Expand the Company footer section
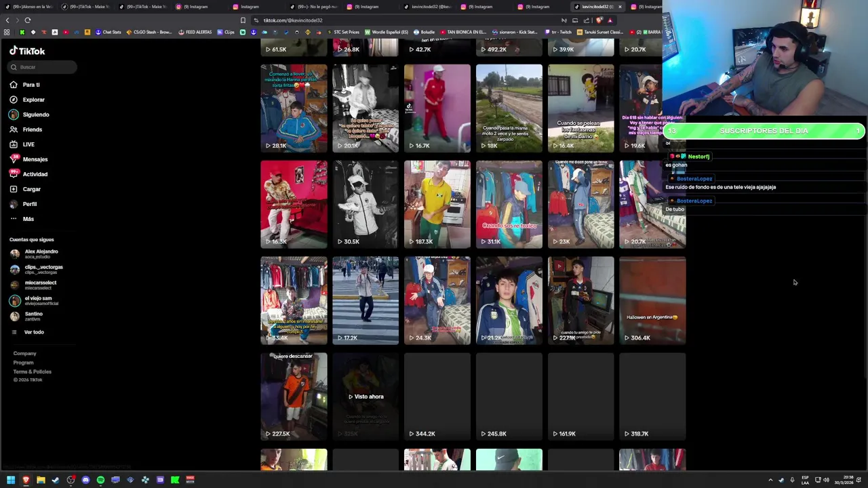868x488 pixels. (24, 353)
